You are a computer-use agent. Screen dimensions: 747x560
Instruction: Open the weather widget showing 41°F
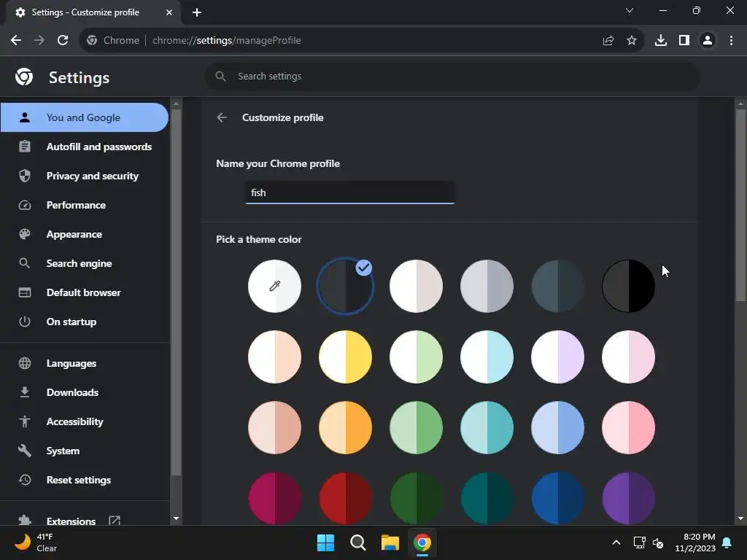click(x=35, y=542)
